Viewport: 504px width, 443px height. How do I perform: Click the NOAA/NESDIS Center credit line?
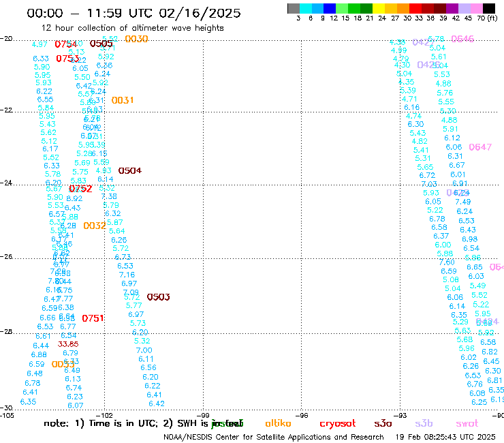(274, 437)
